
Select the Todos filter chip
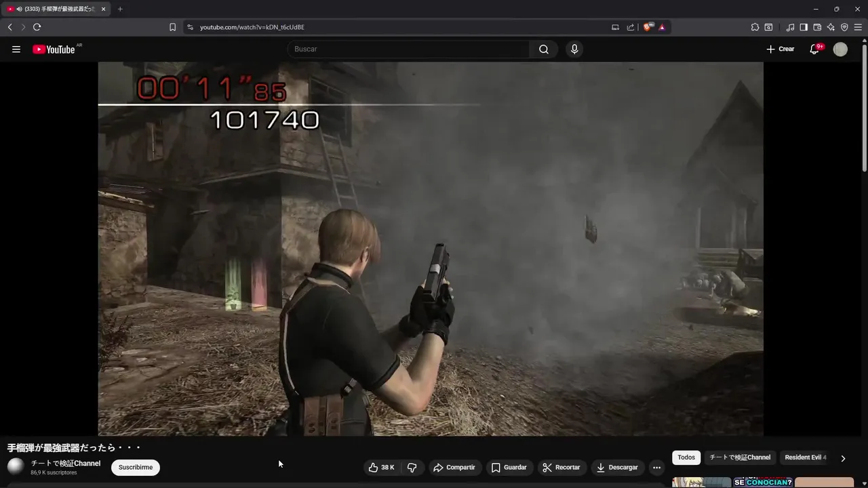tap(686, 457)
